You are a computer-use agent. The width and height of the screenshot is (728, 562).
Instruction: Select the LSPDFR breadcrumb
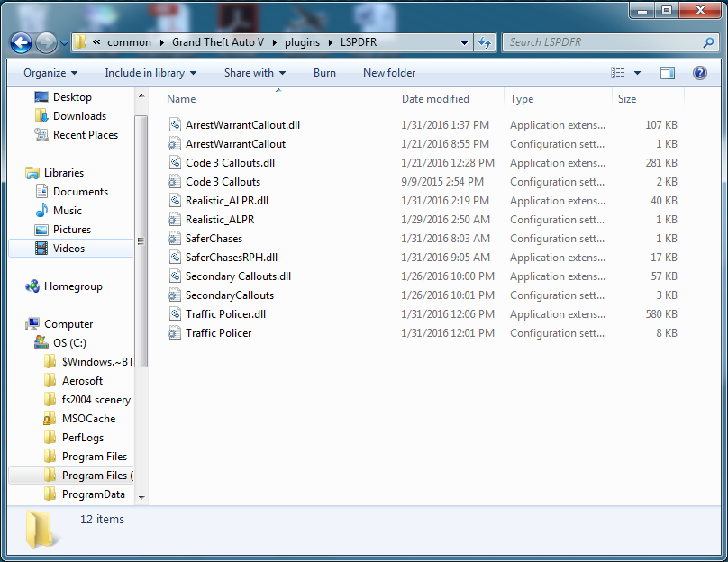click(359, 42)
